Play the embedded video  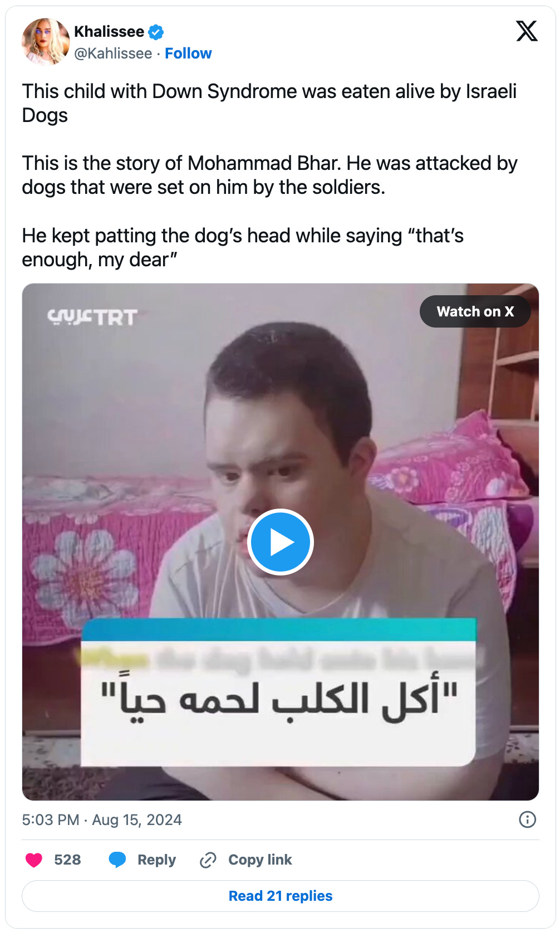pos(281,542)
